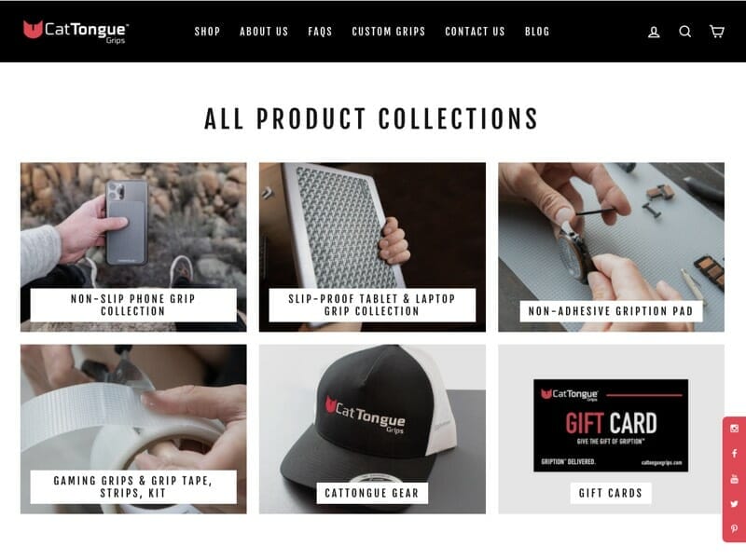Go to the About Us page
Image resolution: width=746 pixels, height=560 pixels.
(x=264, y=32)
